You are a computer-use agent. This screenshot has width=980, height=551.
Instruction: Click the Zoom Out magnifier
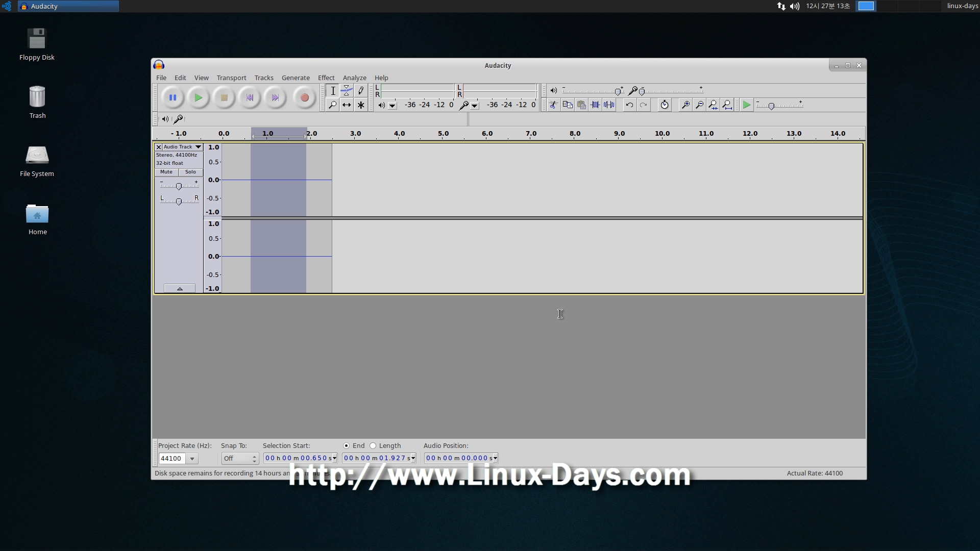699,105
